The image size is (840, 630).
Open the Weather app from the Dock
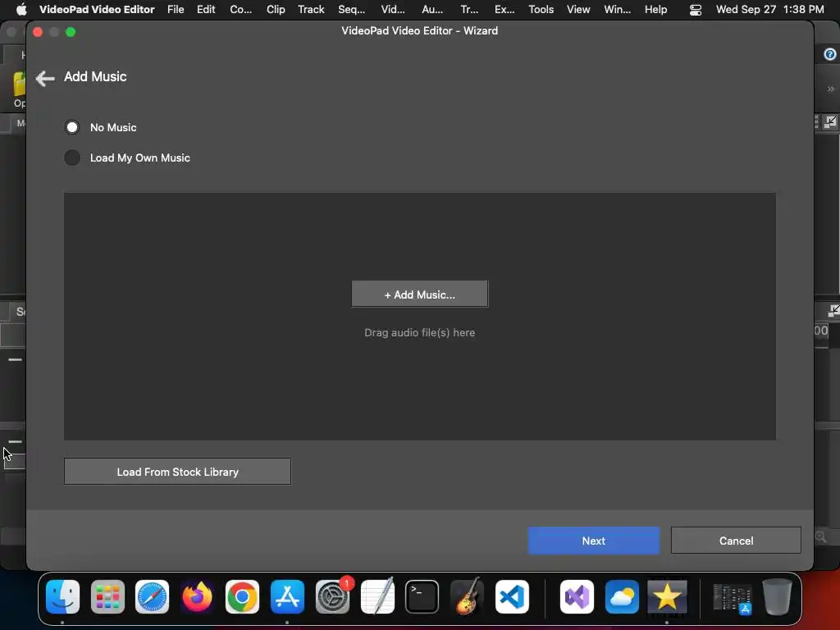pos(622,596)
